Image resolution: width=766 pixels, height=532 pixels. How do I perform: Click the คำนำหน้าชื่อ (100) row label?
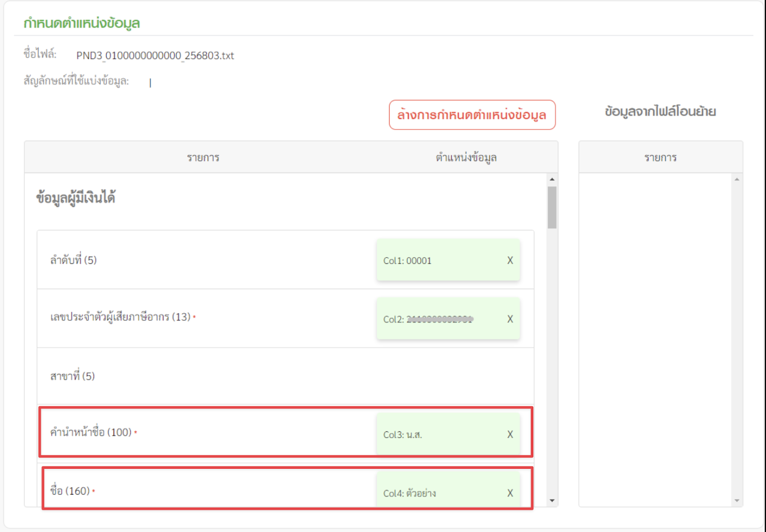click(90, 432)
